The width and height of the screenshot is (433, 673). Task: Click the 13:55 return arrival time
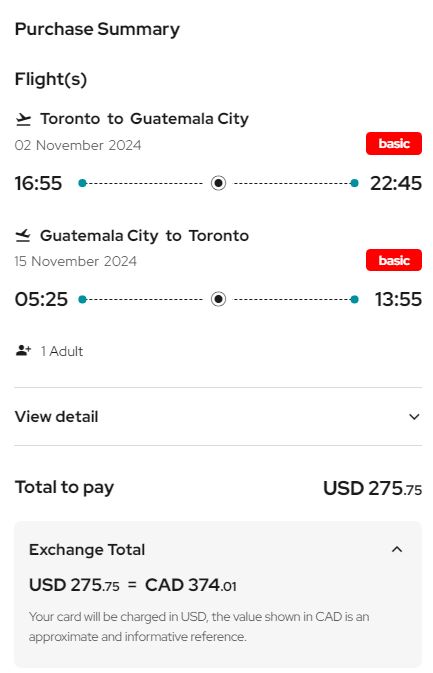[398, 299]
